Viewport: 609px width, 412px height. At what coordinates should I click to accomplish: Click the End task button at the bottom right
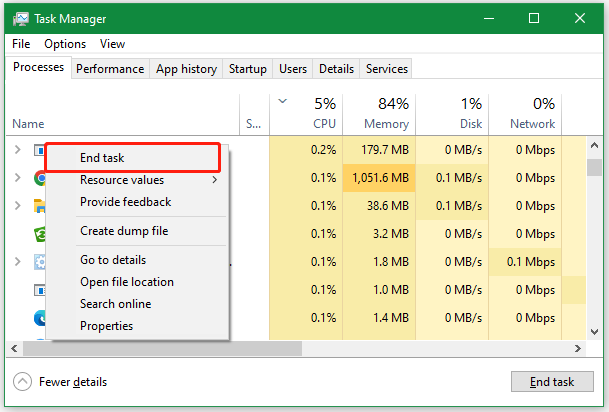(552, 382)
